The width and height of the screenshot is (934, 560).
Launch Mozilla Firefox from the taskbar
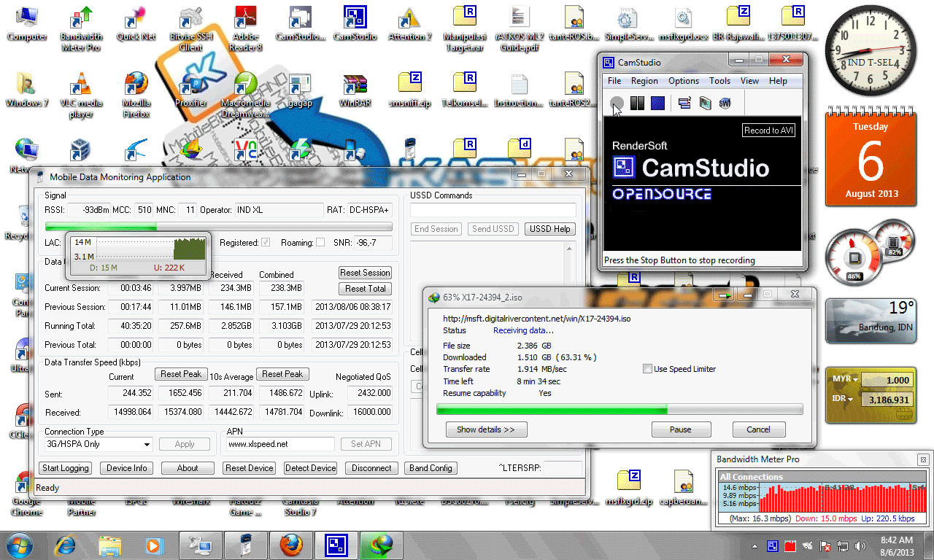pyautogui.click(x=291, y=545)
